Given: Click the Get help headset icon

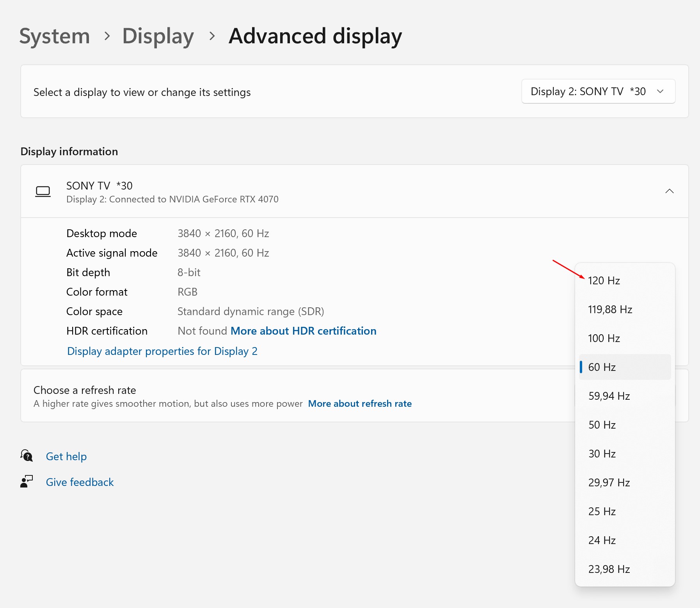Looking at the screenshot, I should tap(27, 456).
